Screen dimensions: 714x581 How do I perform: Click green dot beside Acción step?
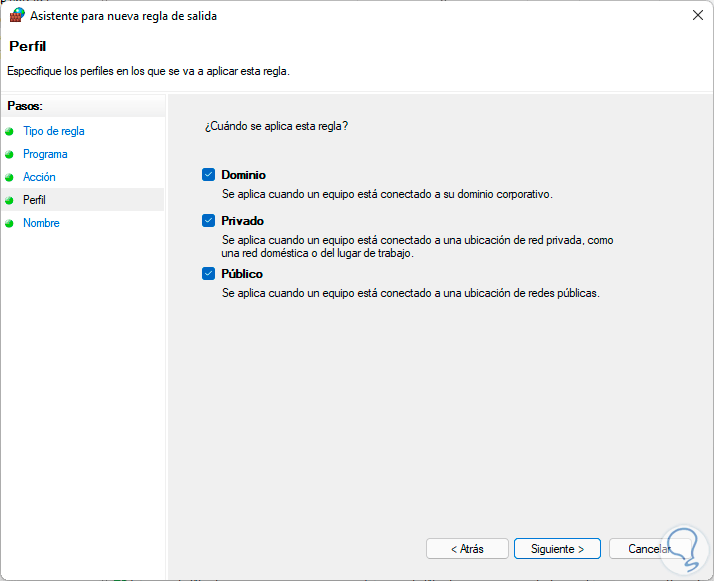10,177
